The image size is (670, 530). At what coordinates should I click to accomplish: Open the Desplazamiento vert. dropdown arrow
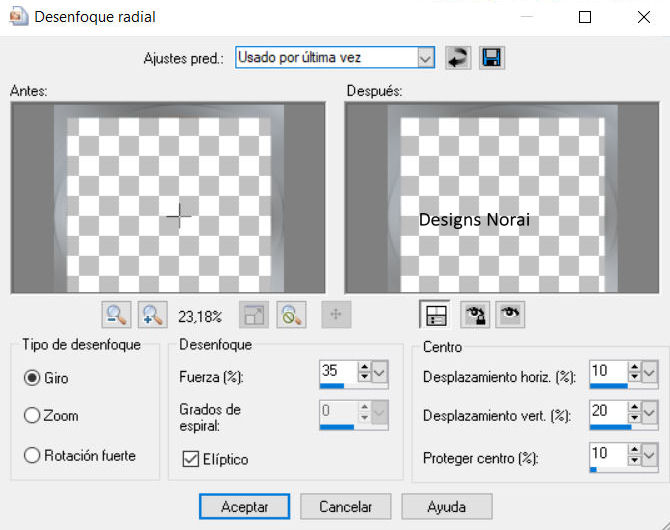pos(649,412)
